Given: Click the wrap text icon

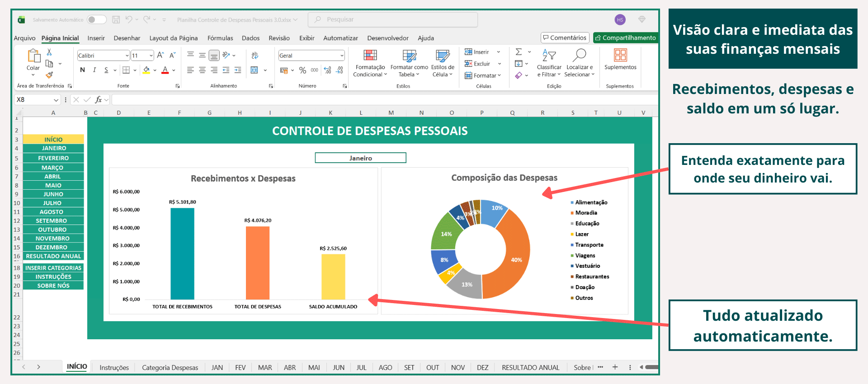Looking at the screenshot, I should [x=255, y=55].
